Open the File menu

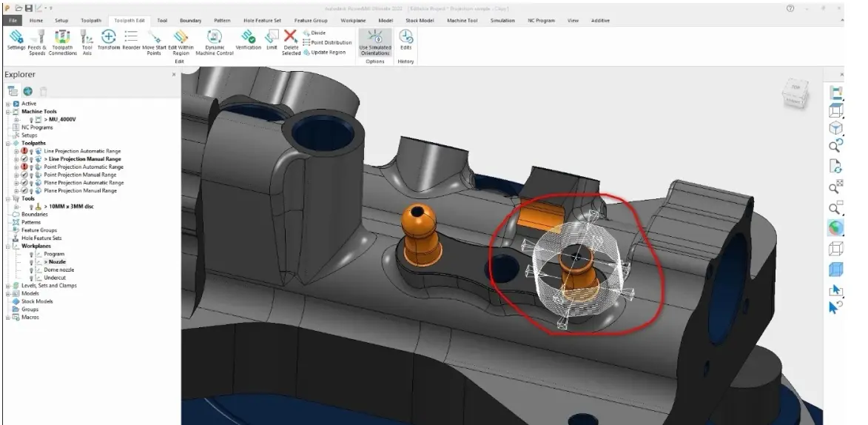coord(13,21)
